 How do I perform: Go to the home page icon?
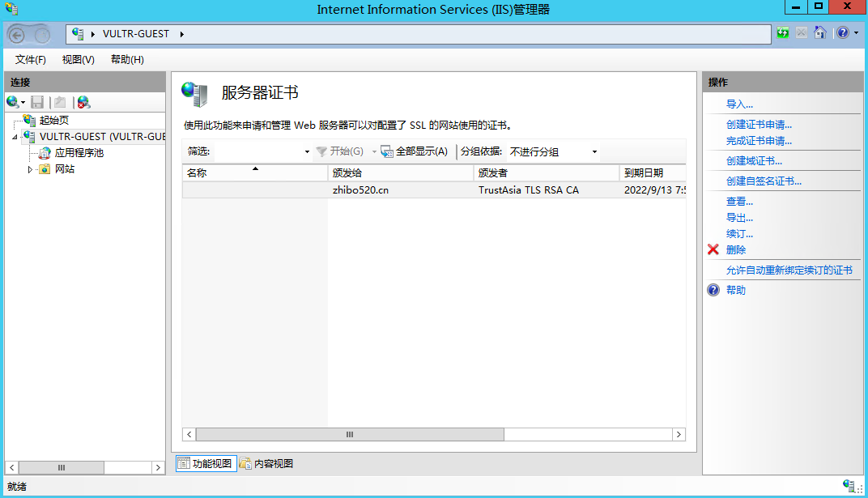820,32
